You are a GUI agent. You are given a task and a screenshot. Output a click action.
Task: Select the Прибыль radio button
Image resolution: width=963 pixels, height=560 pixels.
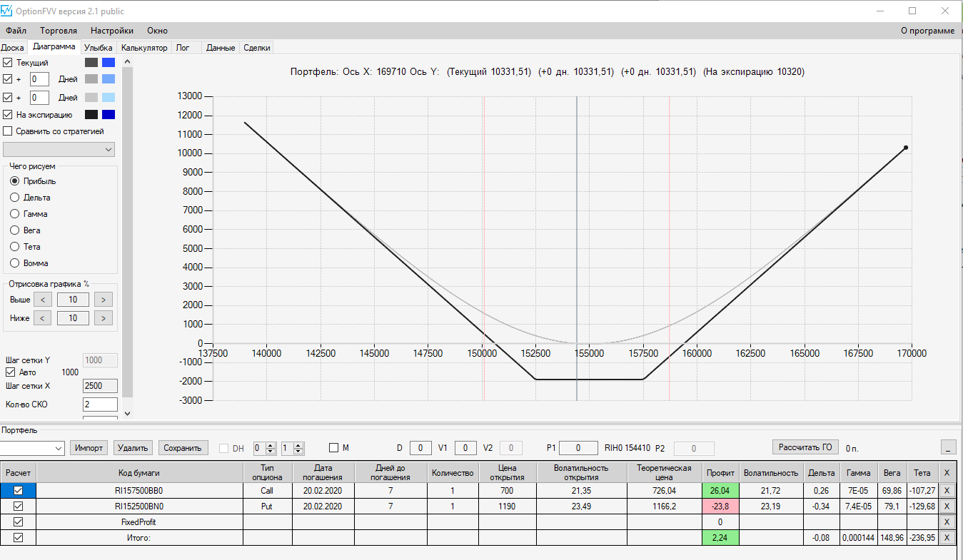pos(14,181)
